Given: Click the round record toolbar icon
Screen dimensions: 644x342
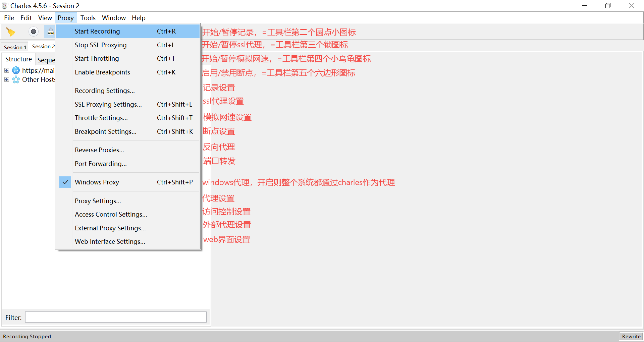Looking at the screenshot, I should click(34, 32).
